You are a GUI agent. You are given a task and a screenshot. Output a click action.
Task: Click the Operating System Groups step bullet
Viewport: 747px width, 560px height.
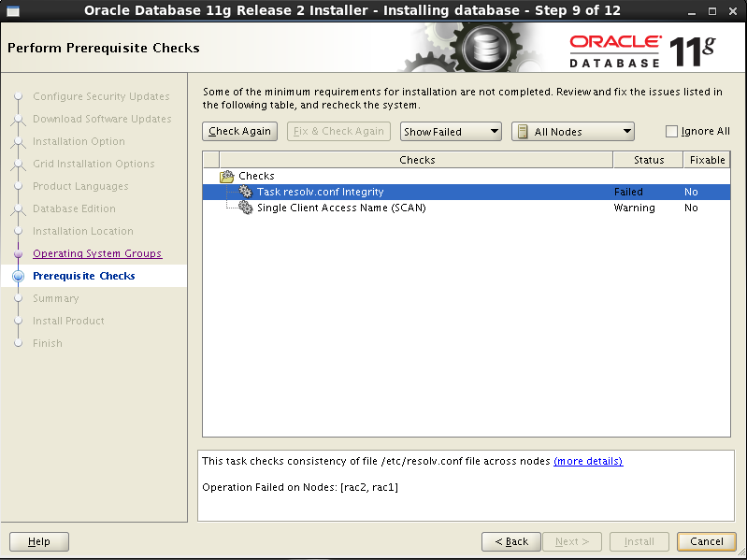coord(18,253)
